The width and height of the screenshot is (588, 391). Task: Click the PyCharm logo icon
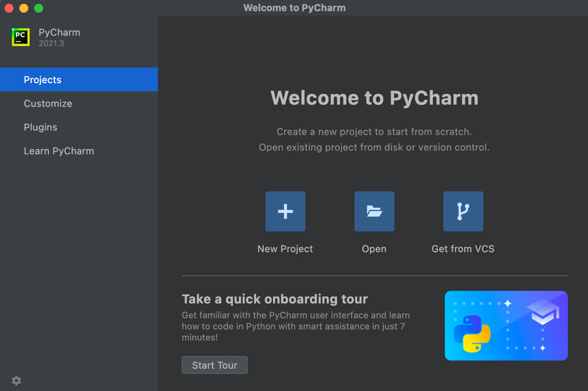click(21, 37)
